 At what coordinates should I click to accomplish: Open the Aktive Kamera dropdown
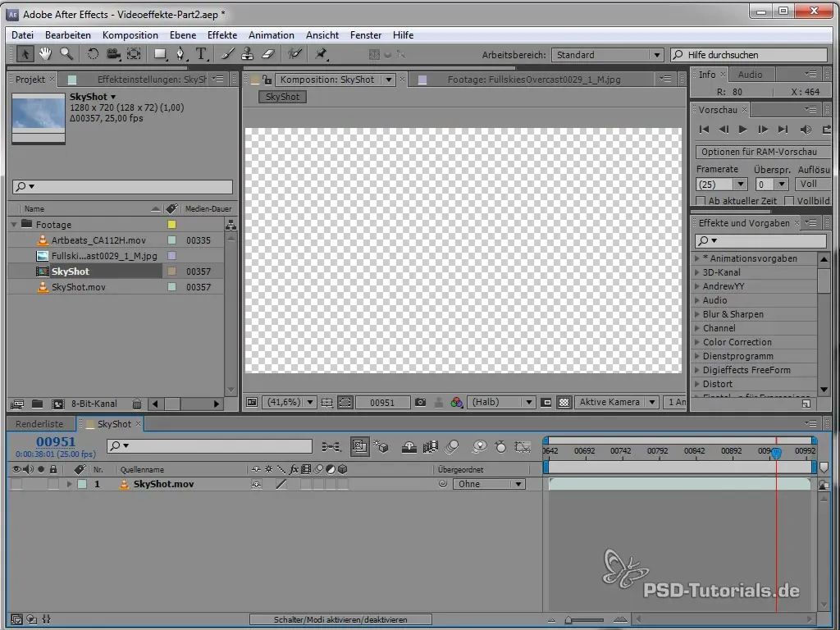point(615,402)
